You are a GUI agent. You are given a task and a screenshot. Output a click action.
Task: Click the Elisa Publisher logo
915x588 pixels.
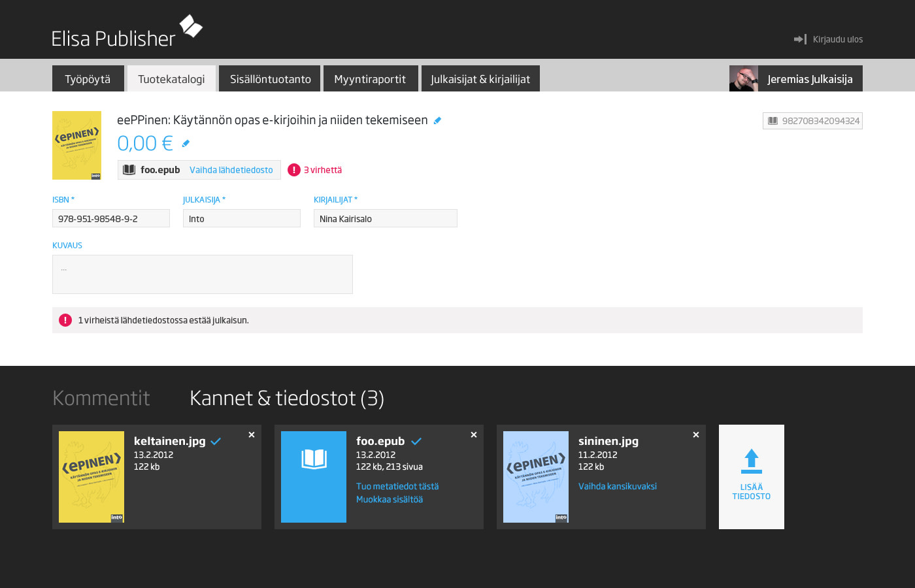[127, 31]
